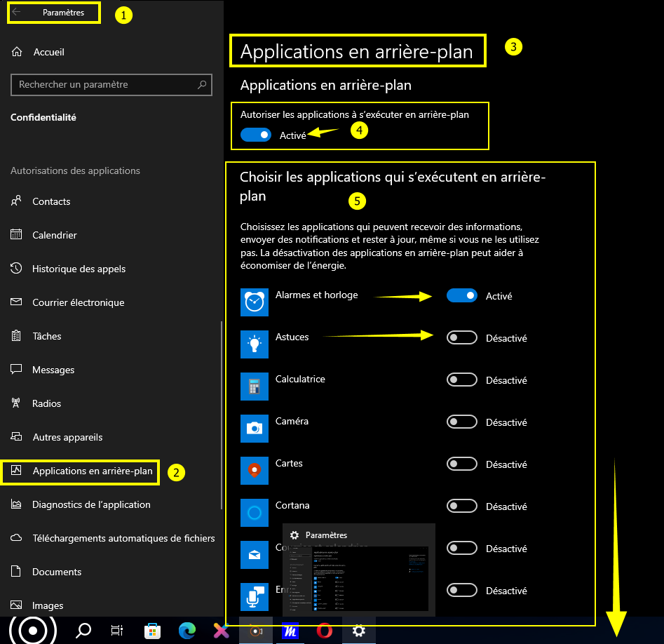Enable the Astuces background toggle
The height and width of the screenshot is (644, 664).
462,337
